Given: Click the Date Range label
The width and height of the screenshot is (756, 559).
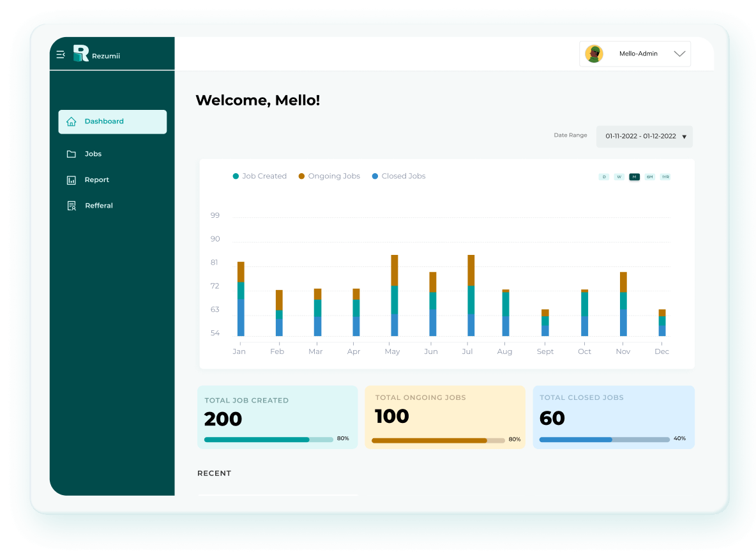Looking at the screenshot, I should (x=570, y=135).
